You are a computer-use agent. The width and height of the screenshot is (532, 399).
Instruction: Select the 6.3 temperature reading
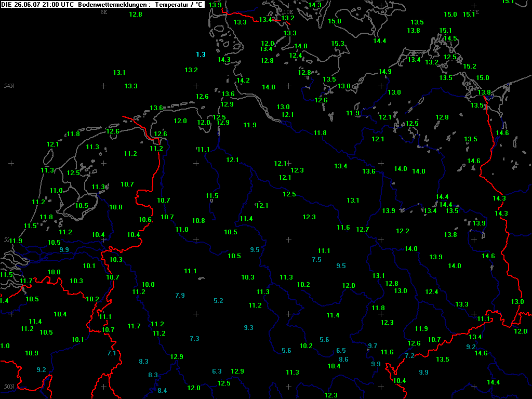[x=217, y=371]
